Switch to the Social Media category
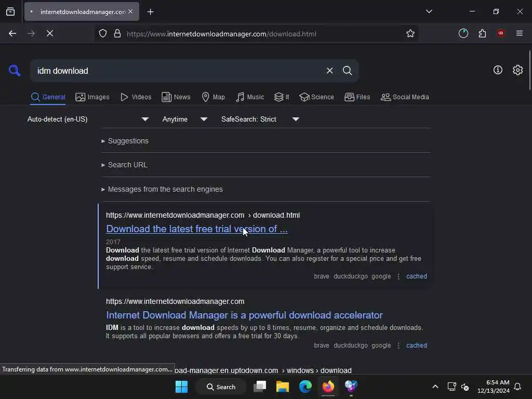Screen dimensions: 532x399 (x=404, y=97)
